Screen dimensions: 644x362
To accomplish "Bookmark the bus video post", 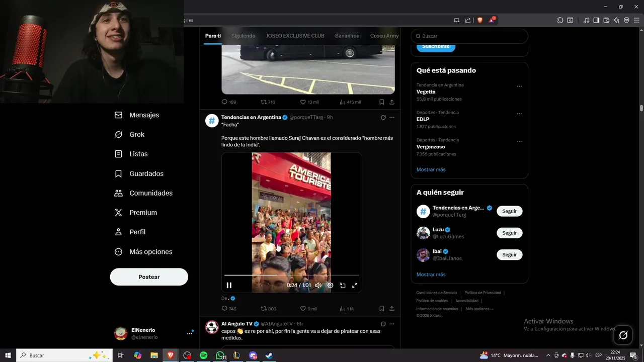I will (x=382, y=102).
